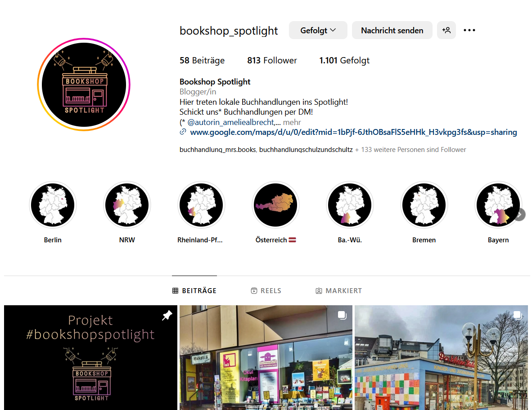Screen dimensions: 532x410
Task: Click the Nachricht senden button
Action: coord(392,30)
